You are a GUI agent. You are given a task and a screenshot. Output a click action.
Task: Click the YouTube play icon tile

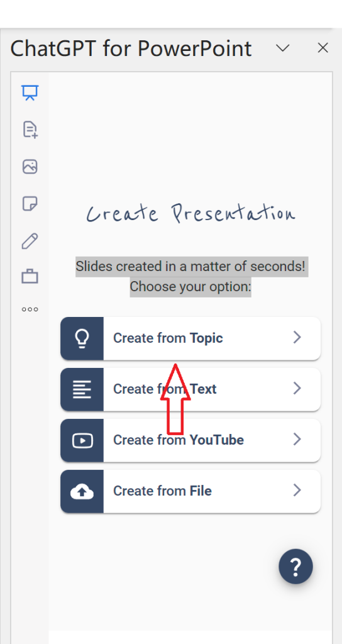point(82,440)
